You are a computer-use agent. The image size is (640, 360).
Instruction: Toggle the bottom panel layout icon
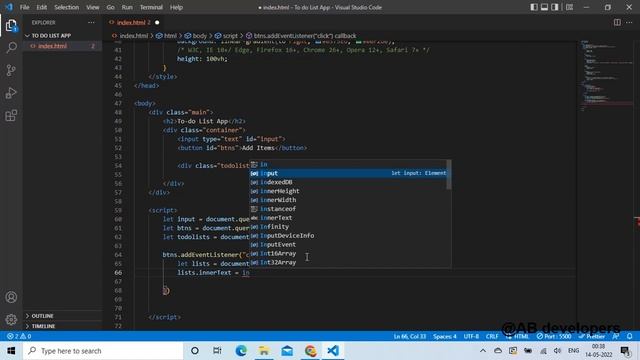click(544, 7)
